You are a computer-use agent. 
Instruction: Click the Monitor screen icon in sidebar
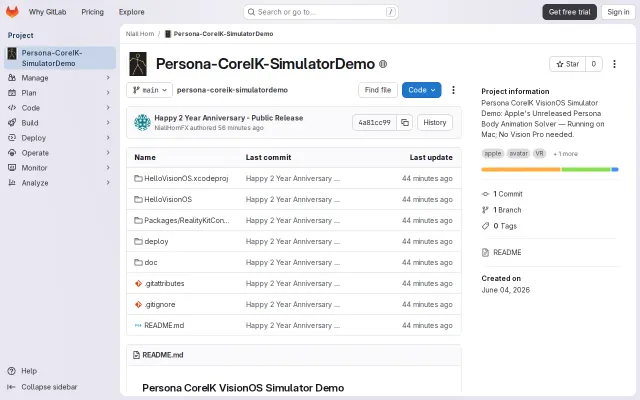[12, 168]
